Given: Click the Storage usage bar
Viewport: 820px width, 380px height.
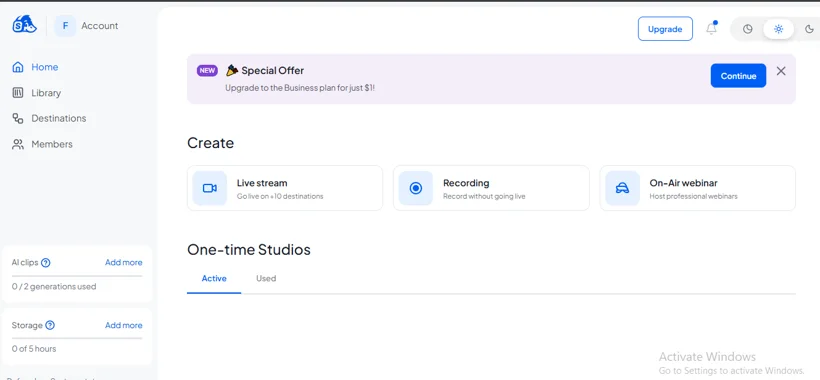Looking at the screenshot, I should coord(77,338).
